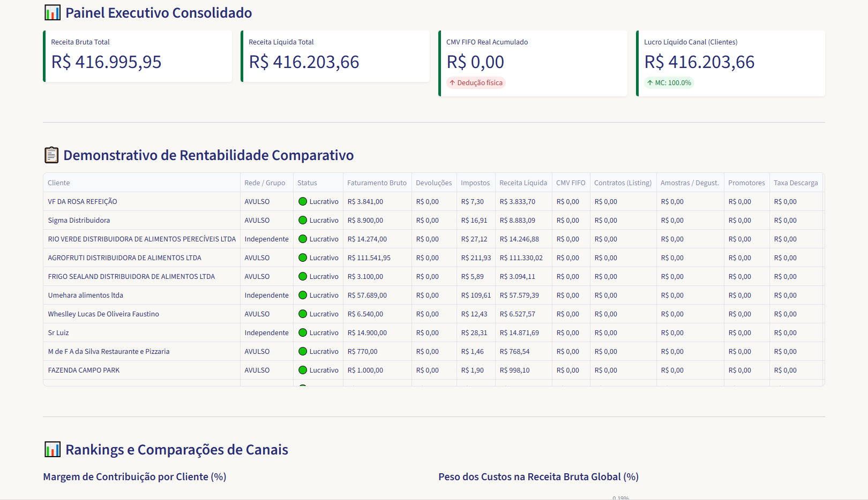Click the faturamento value R$ 57.689,00
Viewport: 868px width, 500px height.
[367, 295]
